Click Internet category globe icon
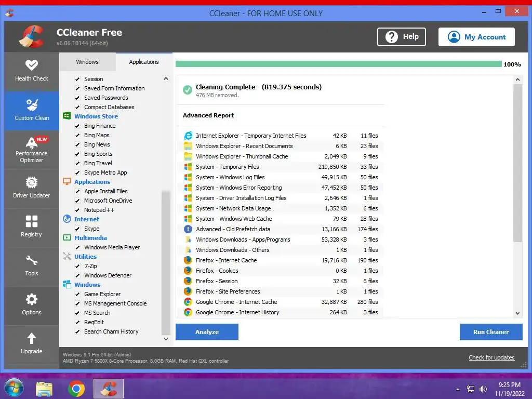 click(x=67, y=219)
